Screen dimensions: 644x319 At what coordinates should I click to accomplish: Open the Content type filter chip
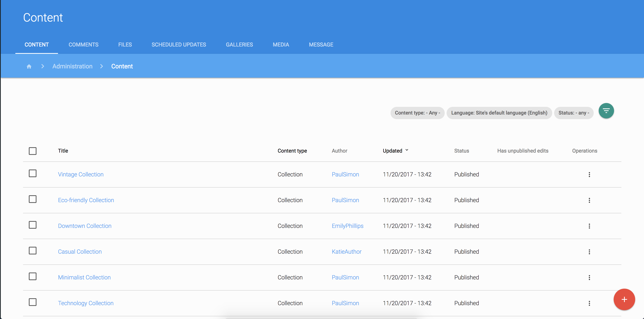[x=417, y=113]
